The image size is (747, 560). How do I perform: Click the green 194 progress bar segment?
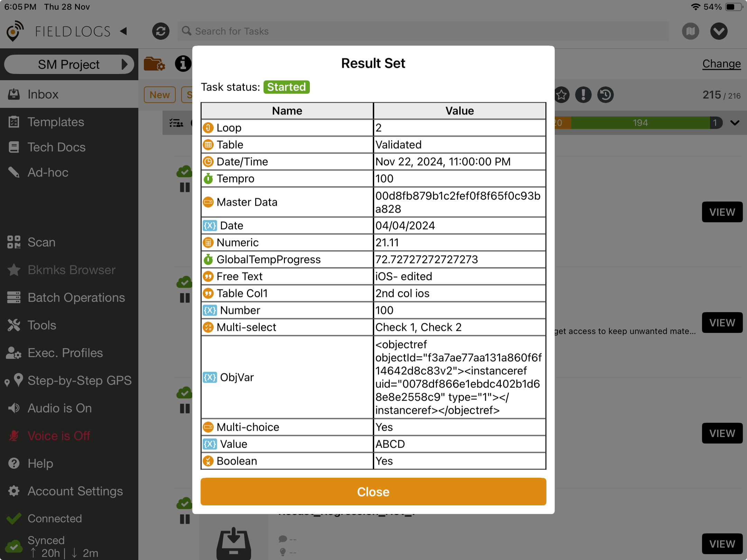640,123
